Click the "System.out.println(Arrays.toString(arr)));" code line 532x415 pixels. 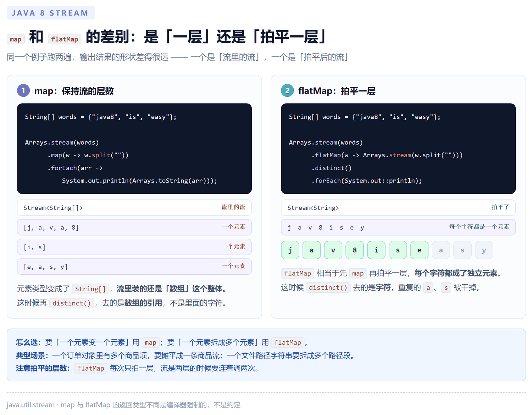139,181
